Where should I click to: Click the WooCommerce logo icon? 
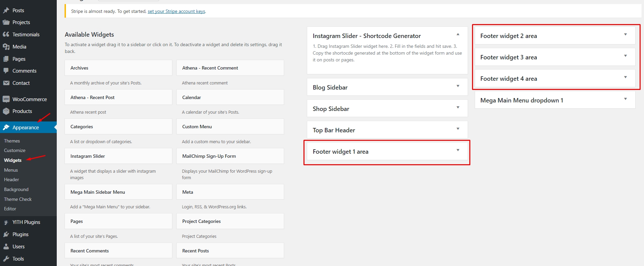pyautogui.click(x=6, y=99)
